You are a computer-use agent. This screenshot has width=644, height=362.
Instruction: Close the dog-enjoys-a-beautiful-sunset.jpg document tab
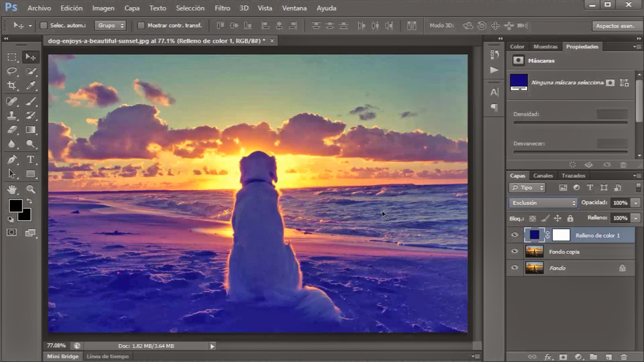tap(272, 41)
